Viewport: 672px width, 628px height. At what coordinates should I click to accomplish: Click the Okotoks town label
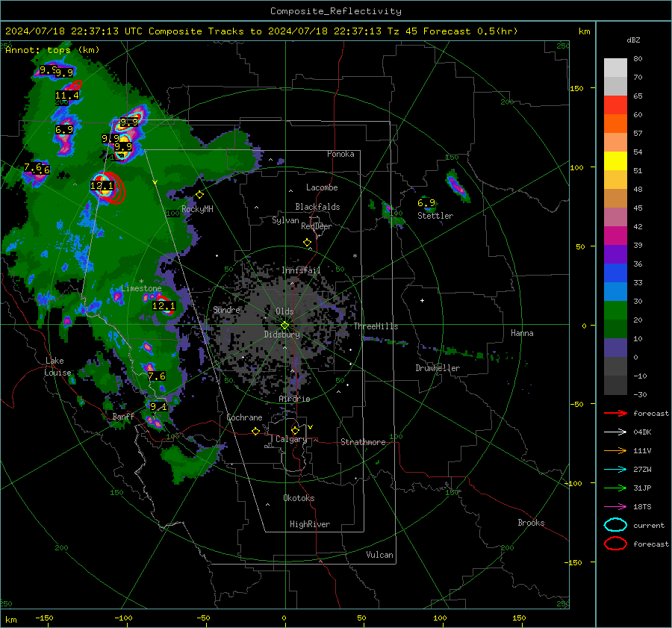tap(299, 498)
